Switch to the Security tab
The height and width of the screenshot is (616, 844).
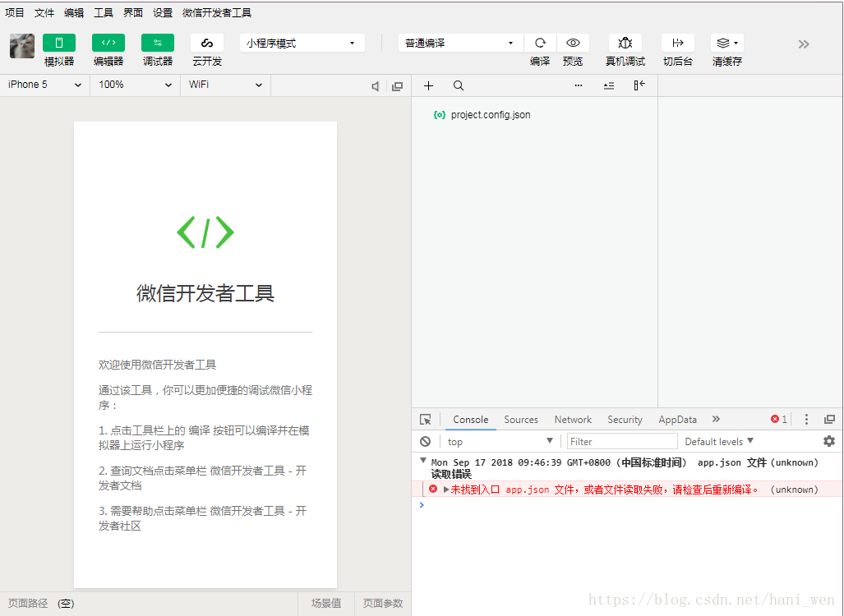pyautogui.click(x=625, y=420)
